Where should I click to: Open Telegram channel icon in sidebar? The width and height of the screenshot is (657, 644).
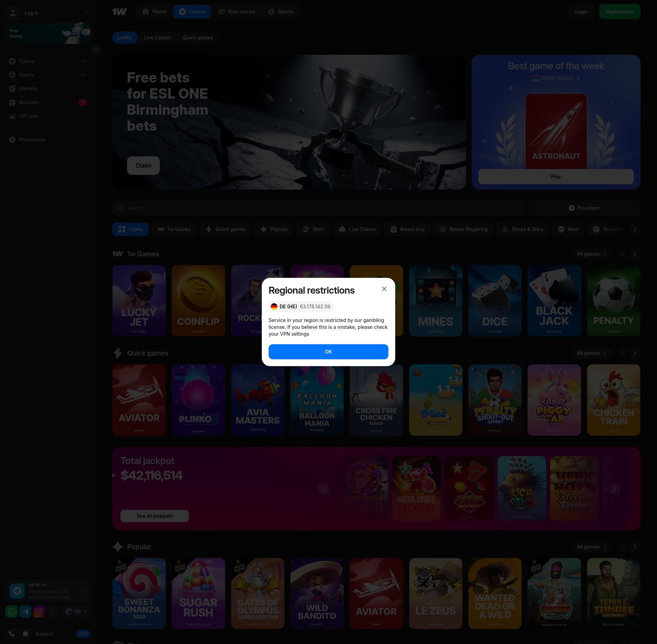tap(25, 611)
